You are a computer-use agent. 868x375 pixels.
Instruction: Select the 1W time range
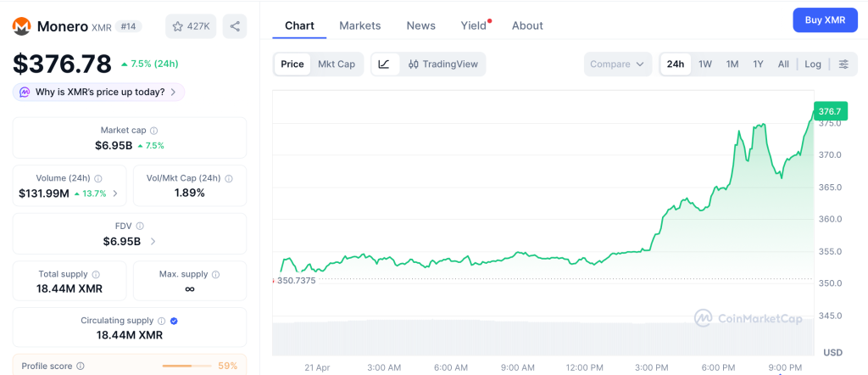click(x=705, y=64)
